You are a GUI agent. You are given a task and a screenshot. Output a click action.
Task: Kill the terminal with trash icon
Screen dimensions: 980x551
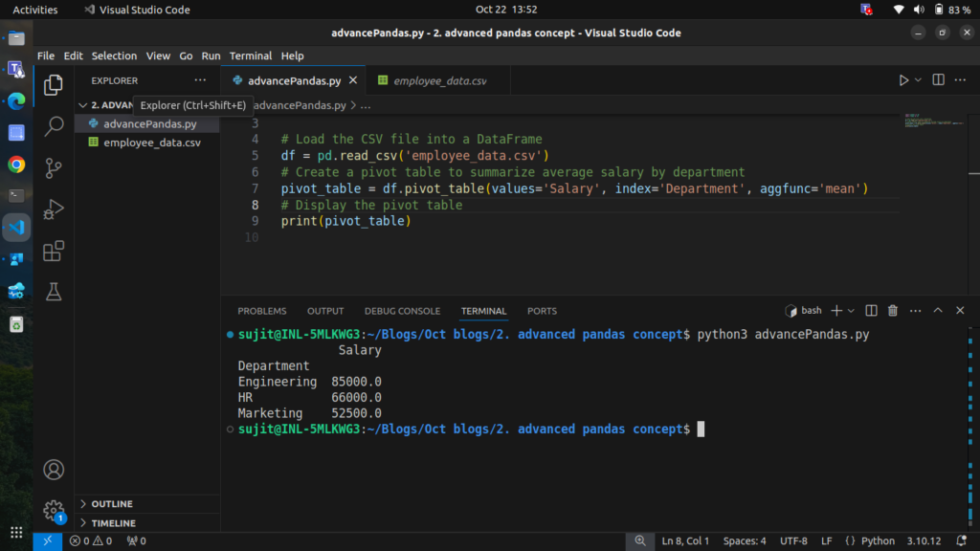coord(893,311)
